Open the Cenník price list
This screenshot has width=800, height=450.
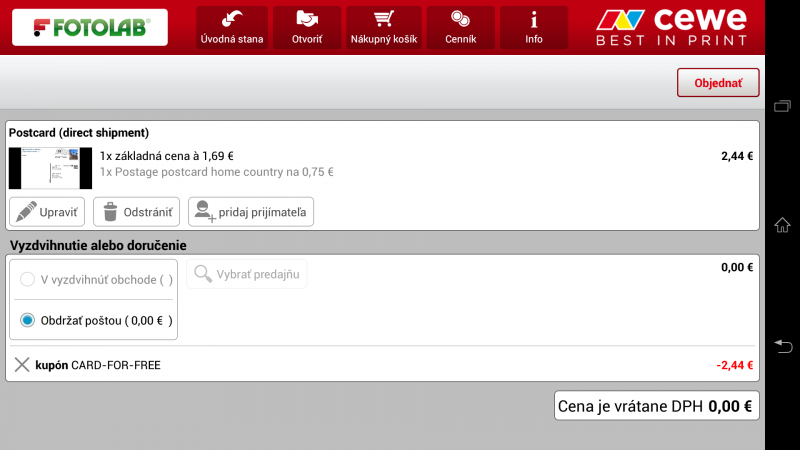pos(459,27)
